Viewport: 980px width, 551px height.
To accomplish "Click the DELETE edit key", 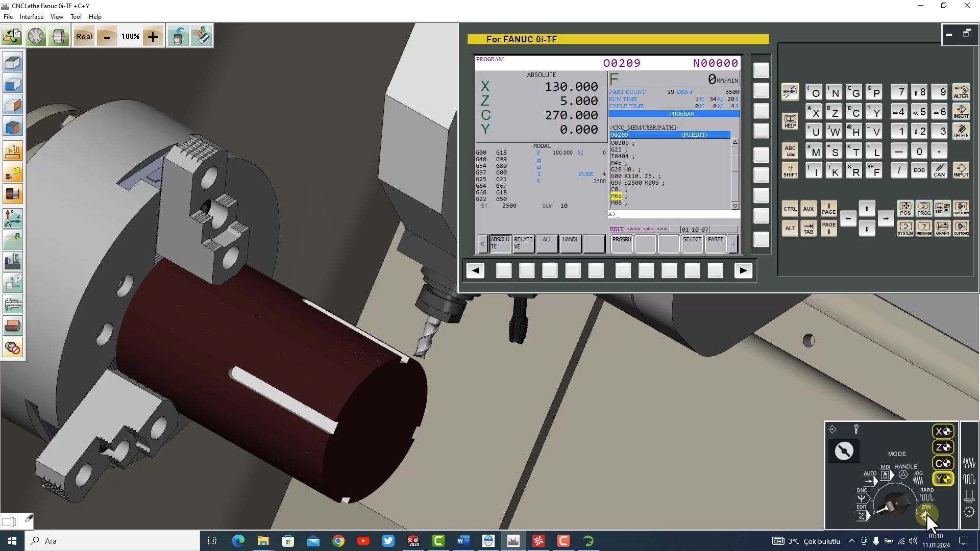I will pyautogui.click(x=961, y=131).
